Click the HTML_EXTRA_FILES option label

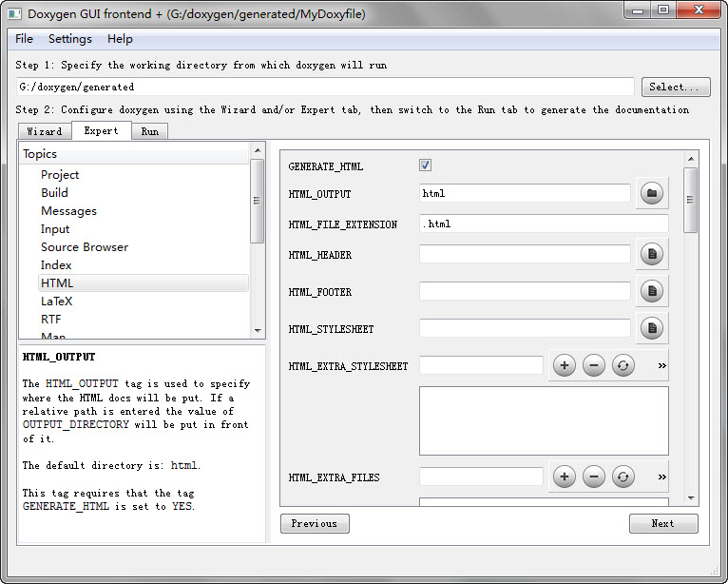[x=334, y=477]
